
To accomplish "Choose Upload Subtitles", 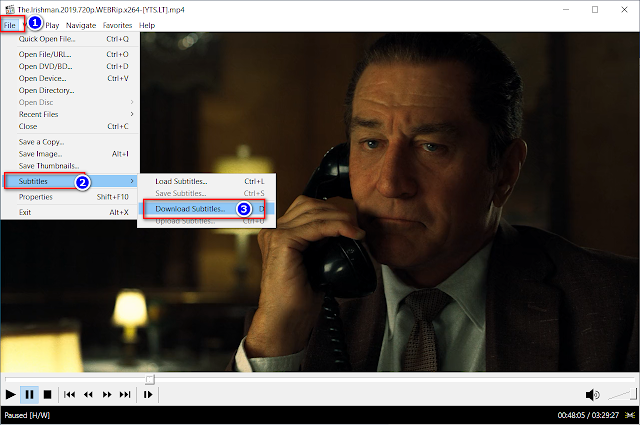I will (207, 221).
